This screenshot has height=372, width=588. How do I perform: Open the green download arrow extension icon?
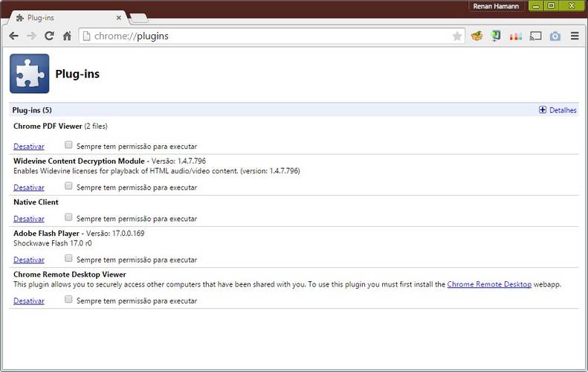click(496, 36)
